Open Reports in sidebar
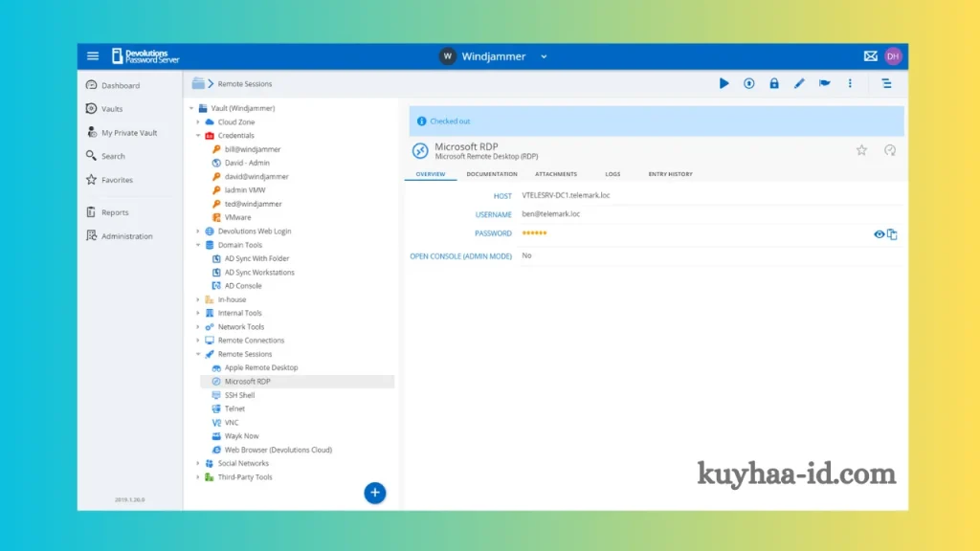Image resolution: width=980 pixels, height=551 pixels. pyautogui.click(x=115, y=212)
